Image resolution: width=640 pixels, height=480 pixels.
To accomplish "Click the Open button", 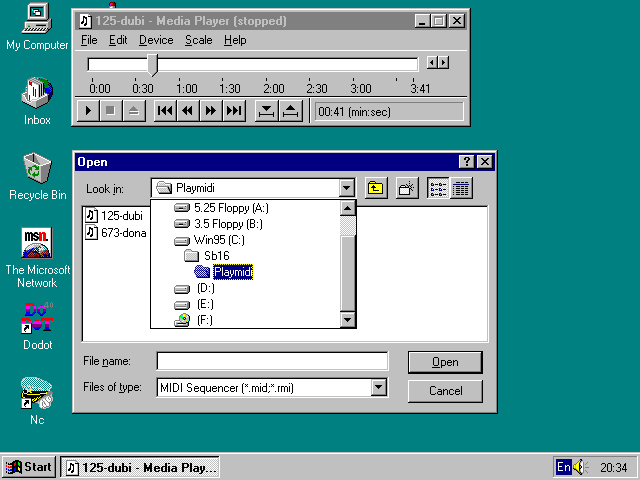I will 444,362.
